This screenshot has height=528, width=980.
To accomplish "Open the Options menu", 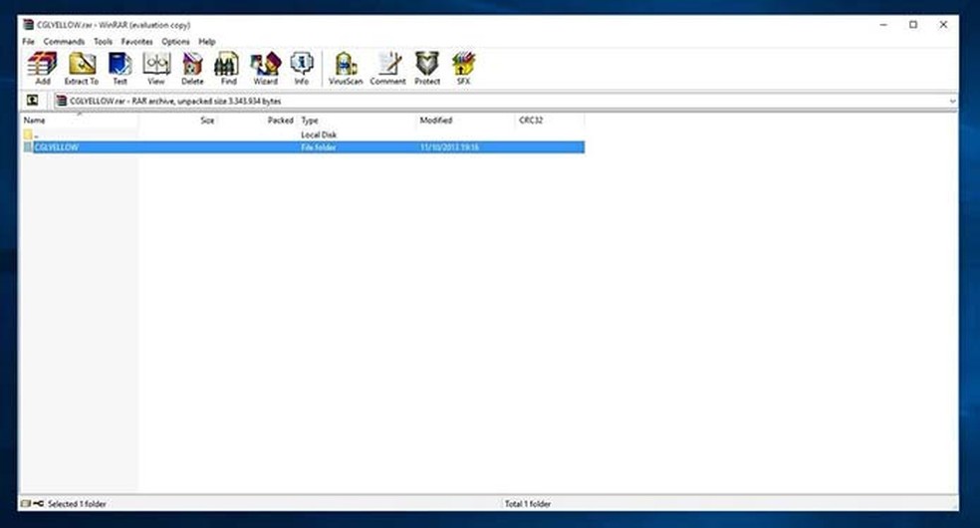I will 175,41.
